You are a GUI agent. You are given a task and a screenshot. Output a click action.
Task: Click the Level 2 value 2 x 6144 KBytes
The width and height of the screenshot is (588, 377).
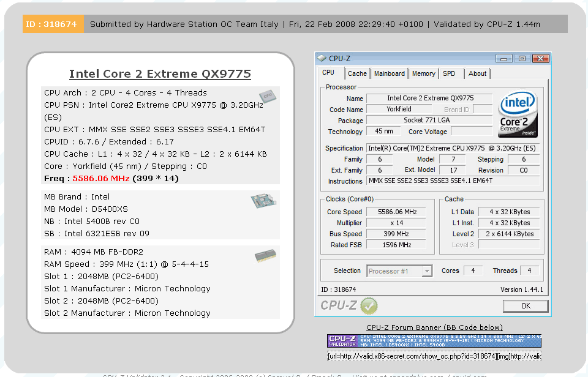[x=509, y=234]
